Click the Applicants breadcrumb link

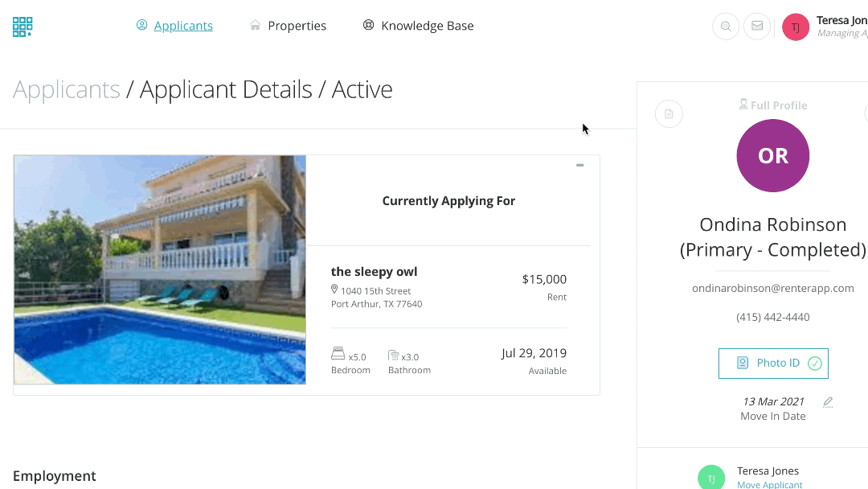67,89
